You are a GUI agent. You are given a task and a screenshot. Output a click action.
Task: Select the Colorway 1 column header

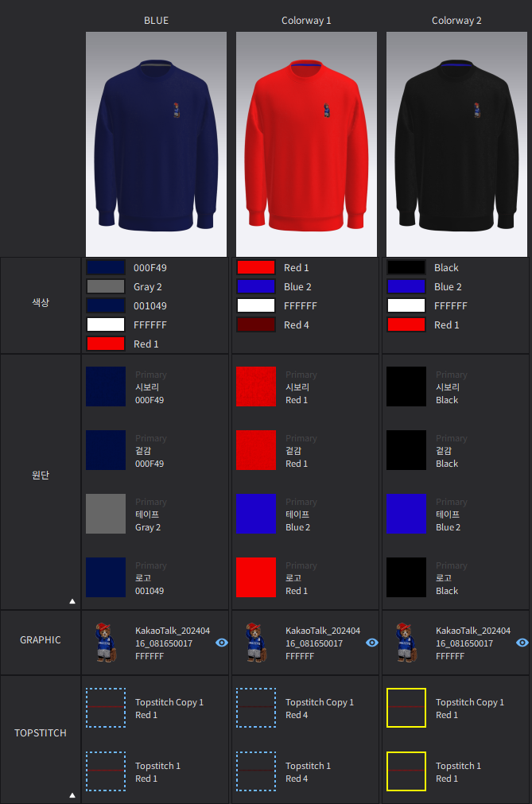click(306, 21)
